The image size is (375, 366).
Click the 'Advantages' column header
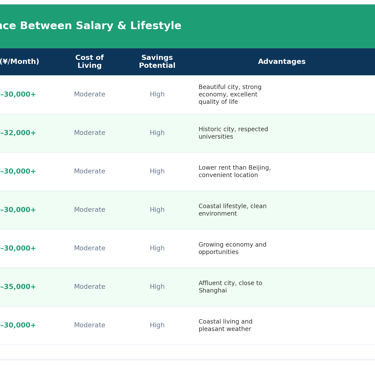click(282, 61)
